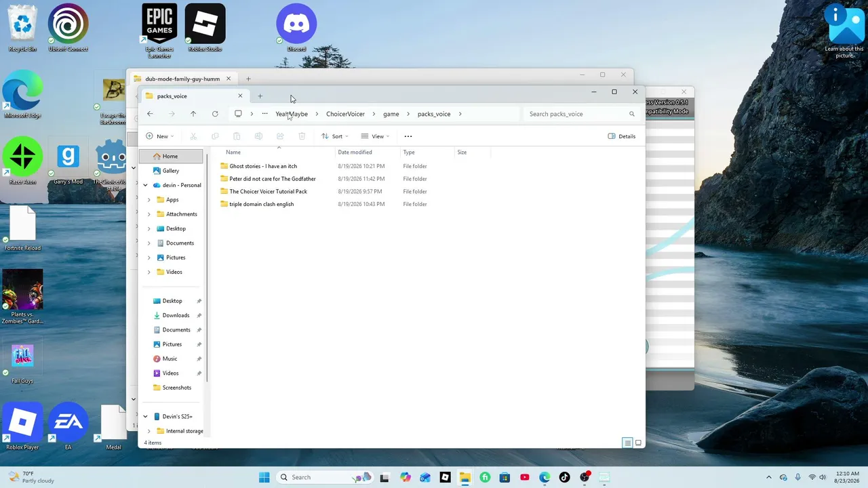
Task: Select Microsoft Edge desktop shortcut
Action: point(22,94)
